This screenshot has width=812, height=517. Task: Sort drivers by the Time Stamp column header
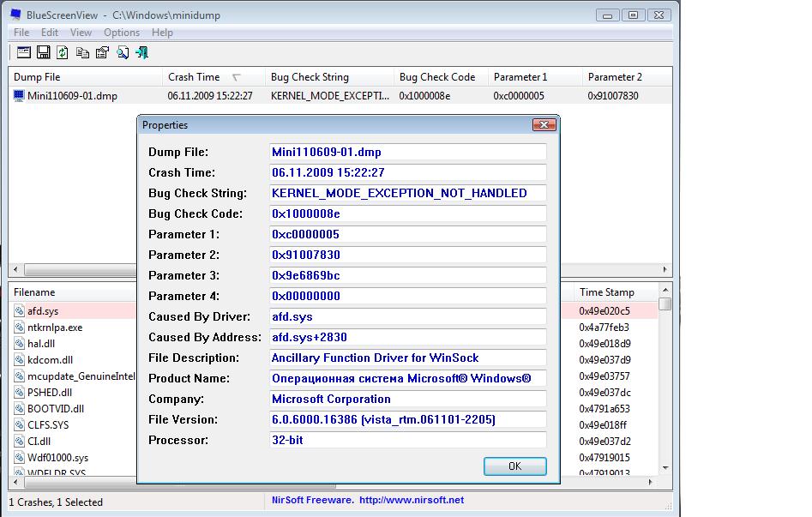[616, 292]
